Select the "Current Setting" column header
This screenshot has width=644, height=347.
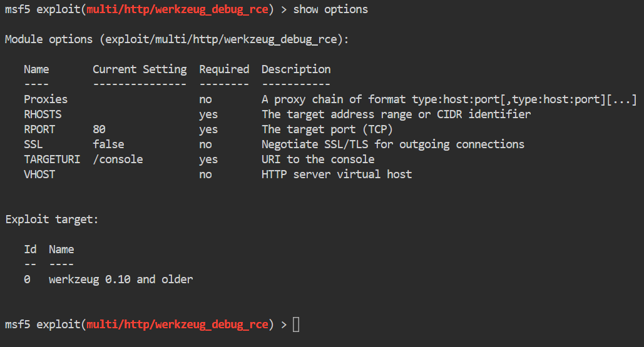pyautogui.click(x=140, y=69)
